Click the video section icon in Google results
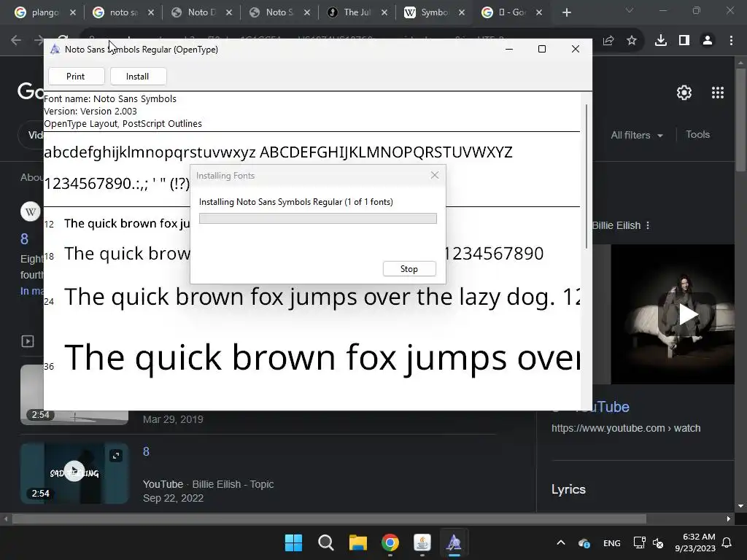Screen dimensions: 747x560 pyautogui.click(x=28, y=341)
